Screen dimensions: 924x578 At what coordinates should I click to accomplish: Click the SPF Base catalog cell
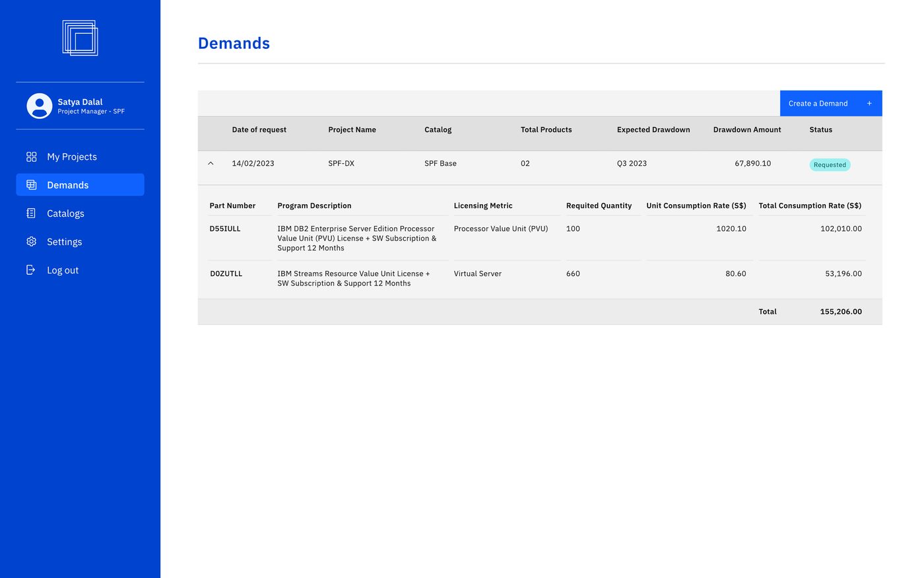pos(440,164)
